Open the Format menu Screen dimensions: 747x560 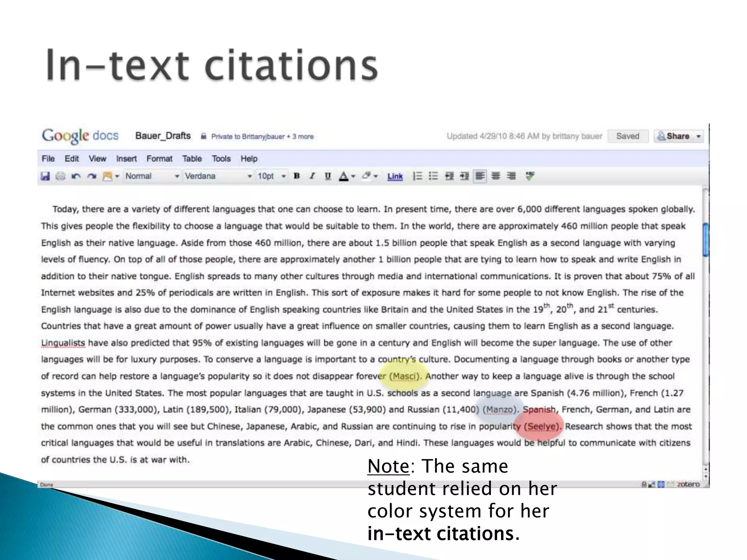[159, 159]
